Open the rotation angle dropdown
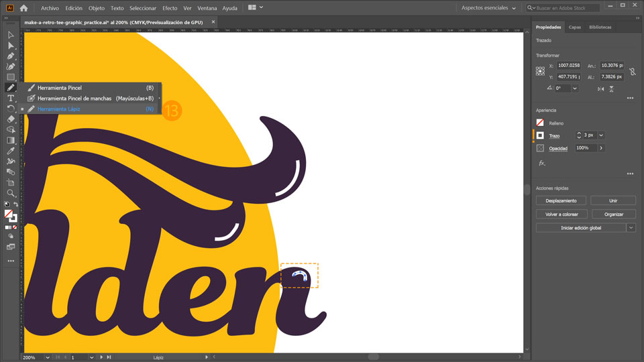 click(x=575, y=88)
